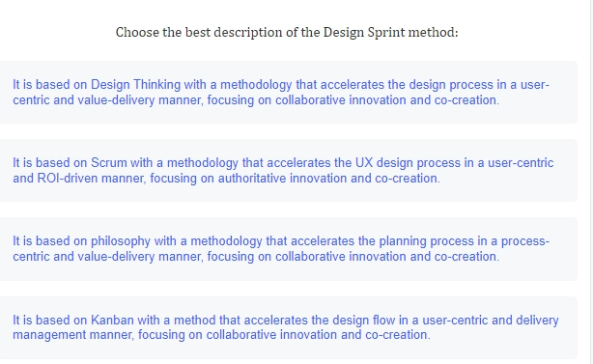Select the first answer card in the list
This screenshot has width=593, height=364.
coord(288,93)
